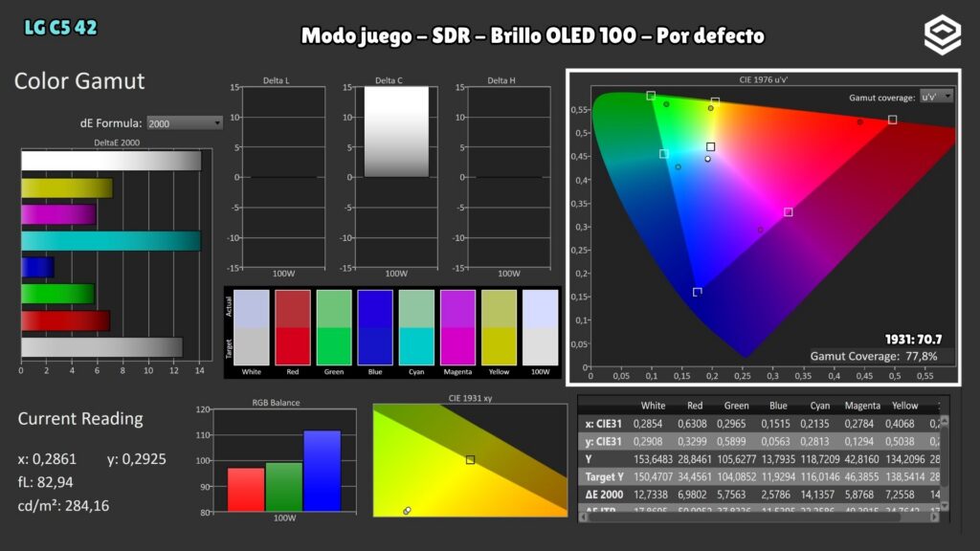Click the table's horizontal scroll right arrow
Image resolution: width=980 pixels, height=551 pixels.
coord(934,517)
